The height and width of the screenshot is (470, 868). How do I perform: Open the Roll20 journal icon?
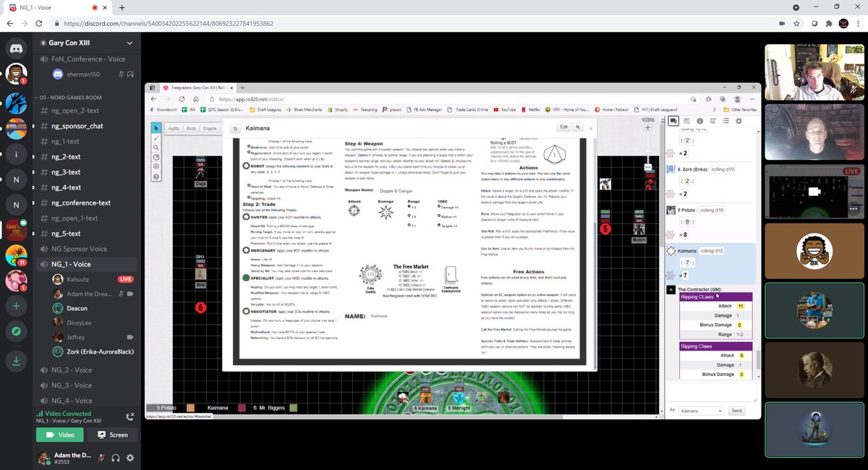[687, 121]
